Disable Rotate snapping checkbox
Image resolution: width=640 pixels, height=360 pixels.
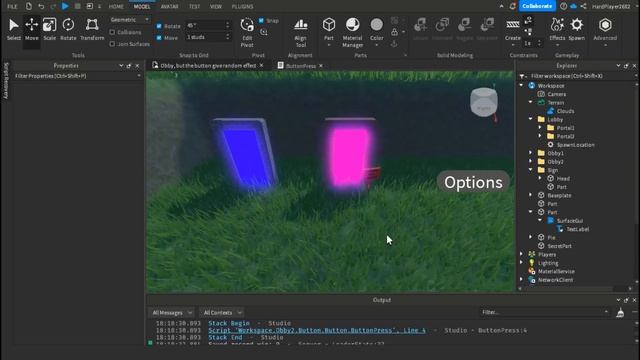coord(159,26)
